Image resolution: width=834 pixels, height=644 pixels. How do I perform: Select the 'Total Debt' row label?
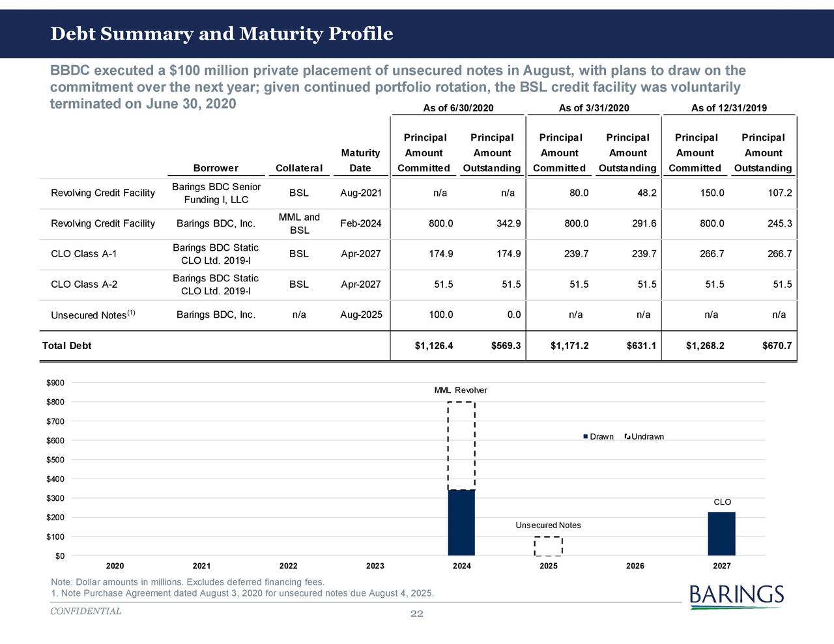tap(66, 345)
